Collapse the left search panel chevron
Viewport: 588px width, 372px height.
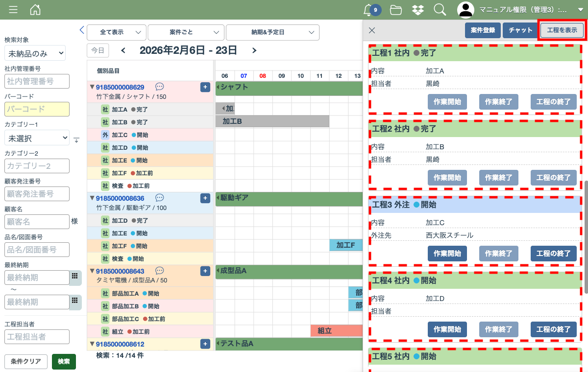(82, 30)
